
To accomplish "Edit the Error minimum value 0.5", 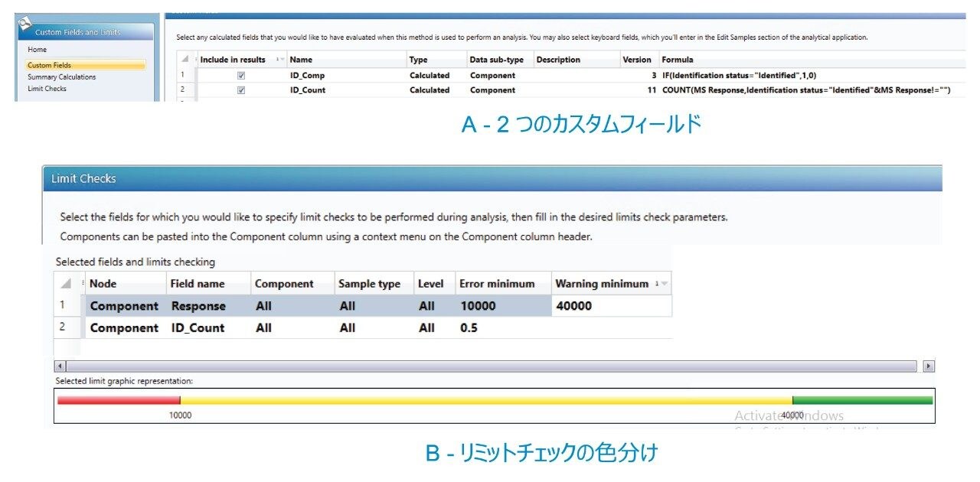I will 503,327.
